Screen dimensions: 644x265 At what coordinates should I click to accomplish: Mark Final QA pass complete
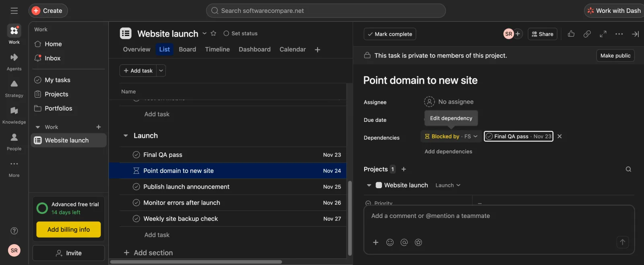tap(136, 155)
